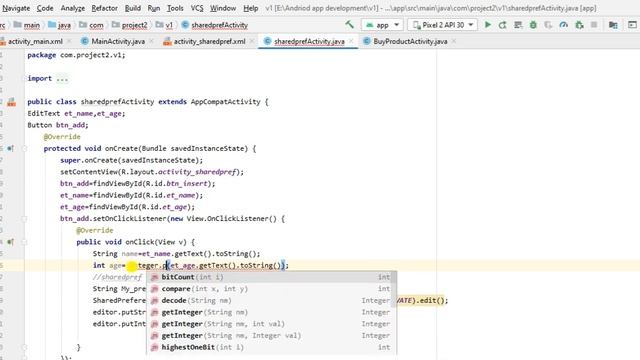Open the Refactor menu
Screen dimensions: 640x360
click(104, 8)
